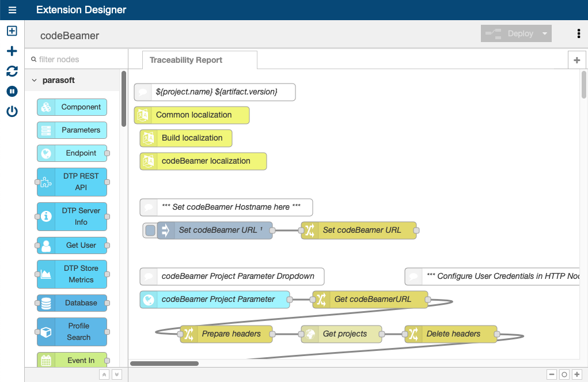Select the Profile Search palette node
Viewport: 588px width, 382px height.
click(72, 332)
